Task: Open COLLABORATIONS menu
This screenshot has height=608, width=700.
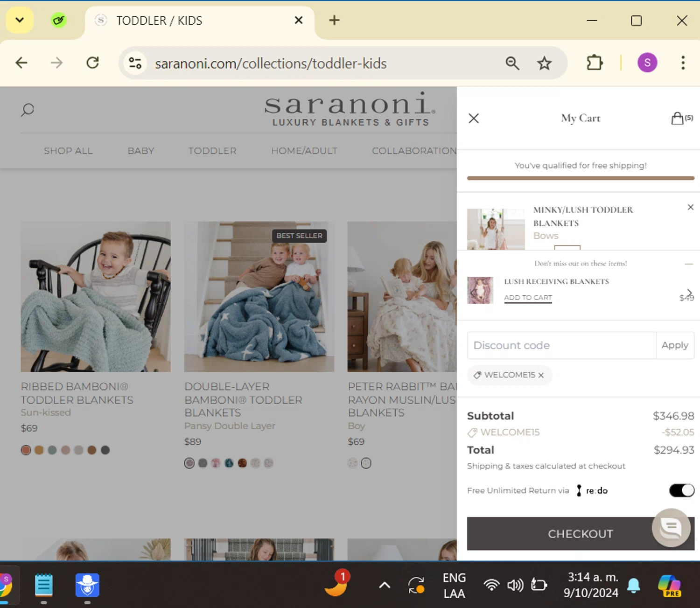Action: tap(414, 151)
